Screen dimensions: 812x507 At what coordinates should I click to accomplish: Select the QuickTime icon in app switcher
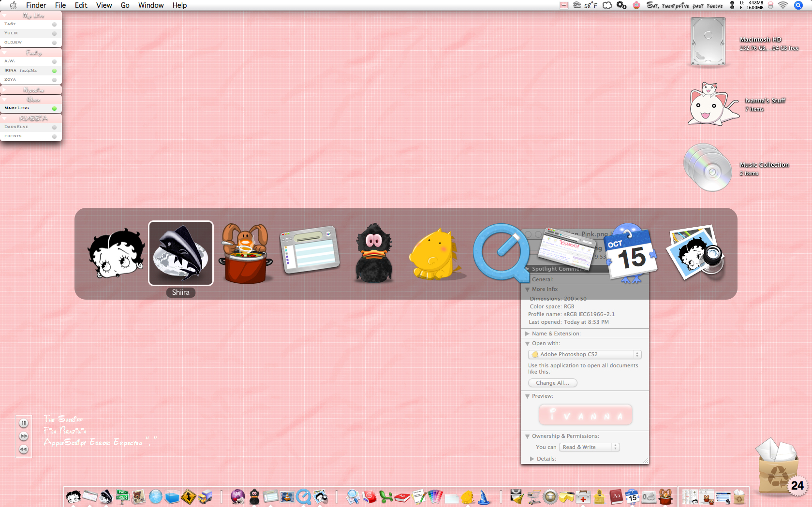502,252
